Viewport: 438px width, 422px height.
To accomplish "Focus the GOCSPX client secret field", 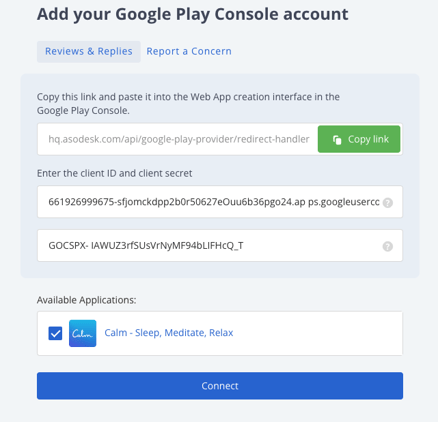I will [x=220, y=245].
